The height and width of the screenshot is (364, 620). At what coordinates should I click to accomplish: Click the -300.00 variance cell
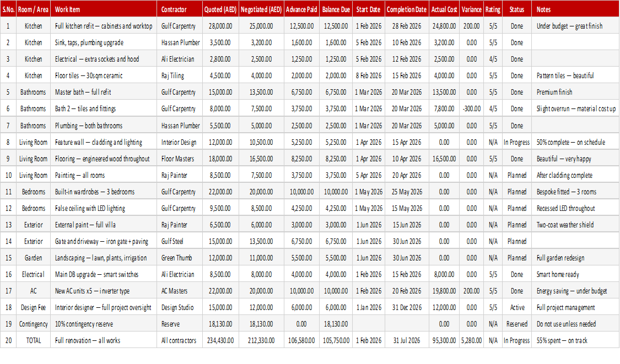[471, 108]
